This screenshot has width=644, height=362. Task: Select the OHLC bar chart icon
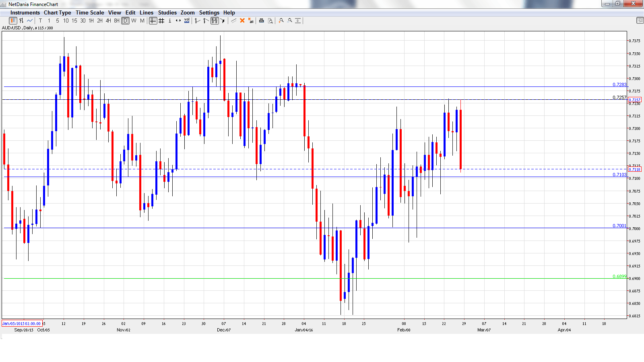pyautogui.click(x=21, y=21)
